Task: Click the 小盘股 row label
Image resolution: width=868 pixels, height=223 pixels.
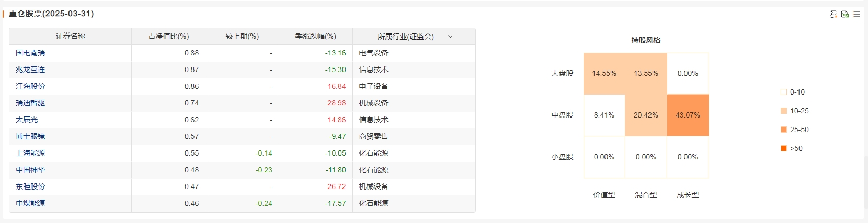Action: [x=562, y=157]
